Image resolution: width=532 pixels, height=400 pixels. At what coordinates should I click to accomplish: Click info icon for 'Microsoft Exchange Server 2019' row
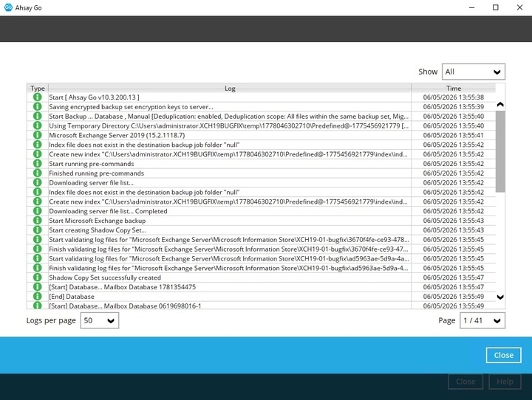click(x=38, y=135)
